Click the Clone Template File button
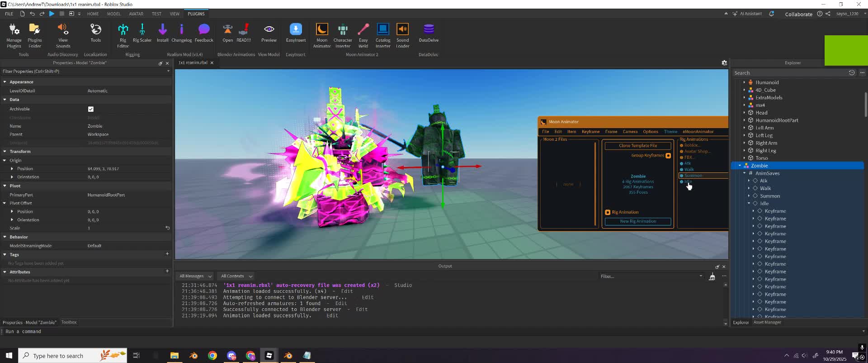The height and width of the screenshot is (363, 868). 638,146
